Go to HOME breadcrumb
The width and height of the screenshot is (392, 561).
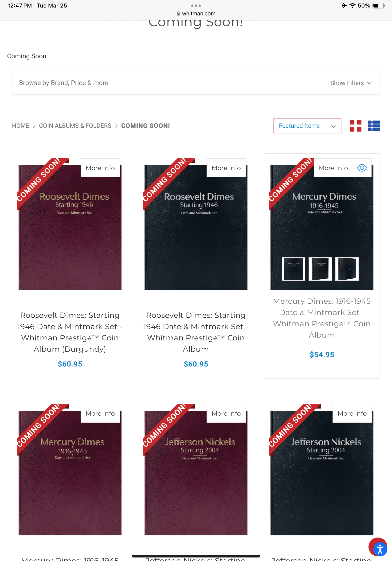(21, 126)
